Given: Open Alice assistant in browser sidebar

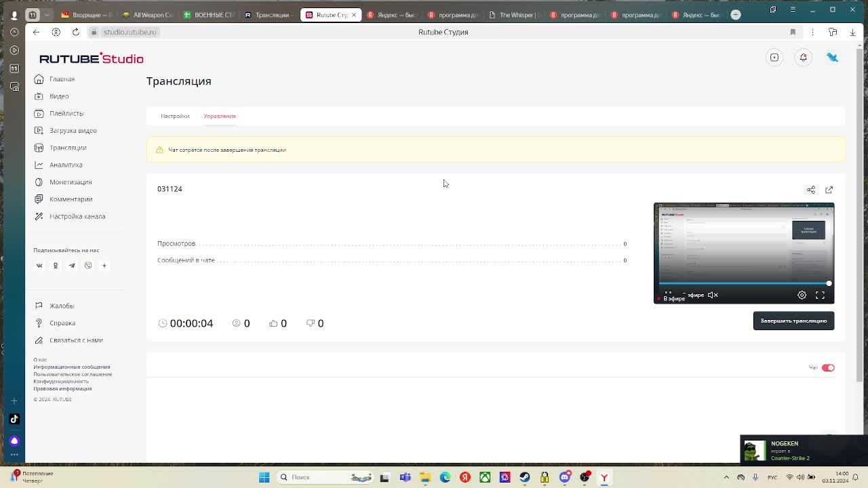Looking at the screenshot, I should 14,441.
